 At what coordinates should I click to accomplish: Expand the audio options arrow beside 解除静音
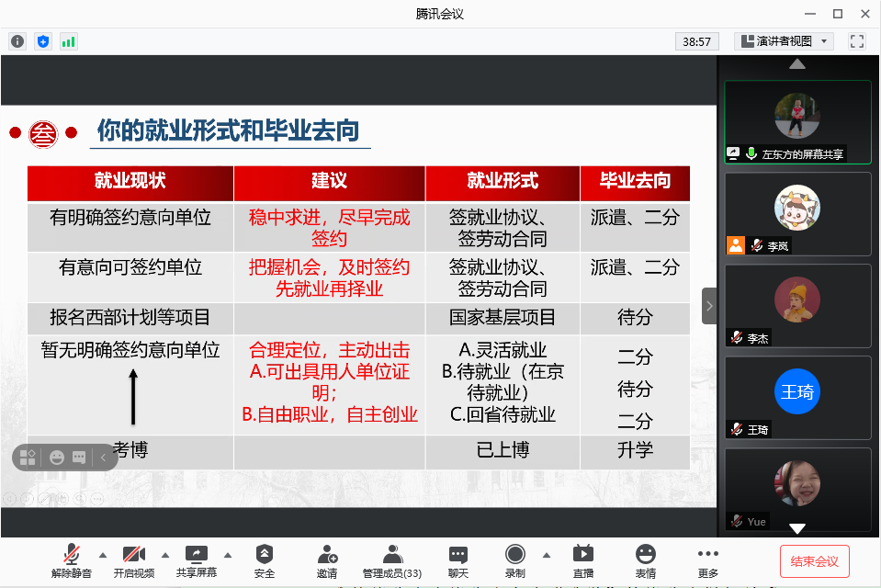[103, 555]
